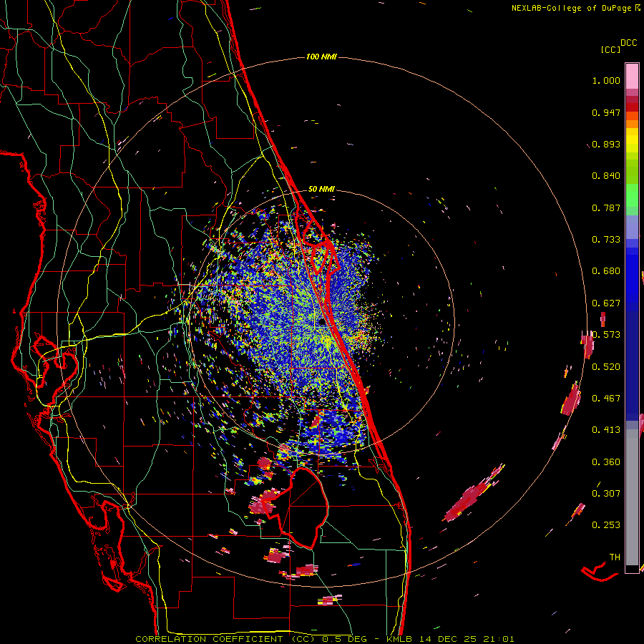This screenshot has height=644, width=644.
Task: Click the 0.307 legend value
Action: click(x=606, y=493)
